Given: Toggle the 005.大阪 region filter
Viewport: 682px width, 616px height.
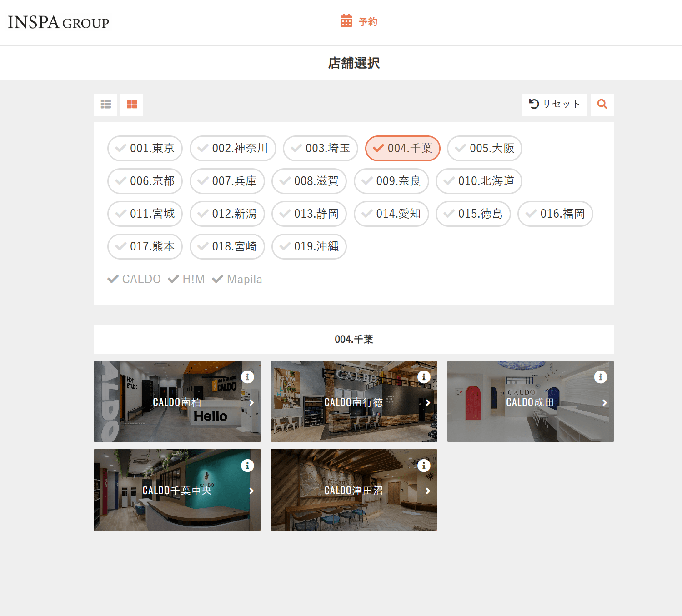Looking at the screenshot, I should tap(485, 148).
